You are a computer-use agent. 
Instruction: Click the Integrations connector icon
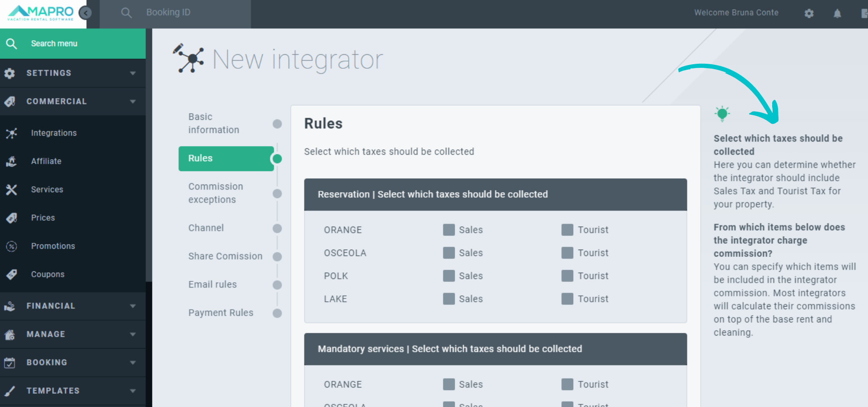(11, 133)
